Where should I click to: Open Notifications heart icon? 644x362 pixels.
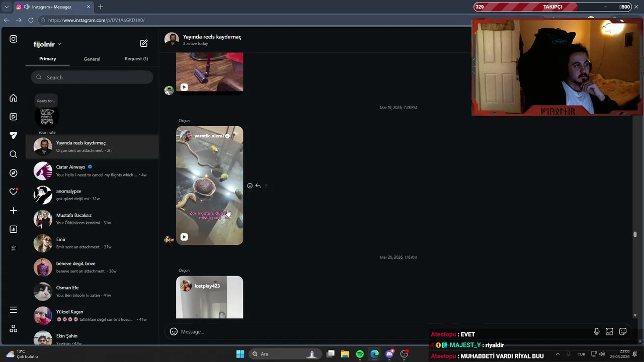14,192
